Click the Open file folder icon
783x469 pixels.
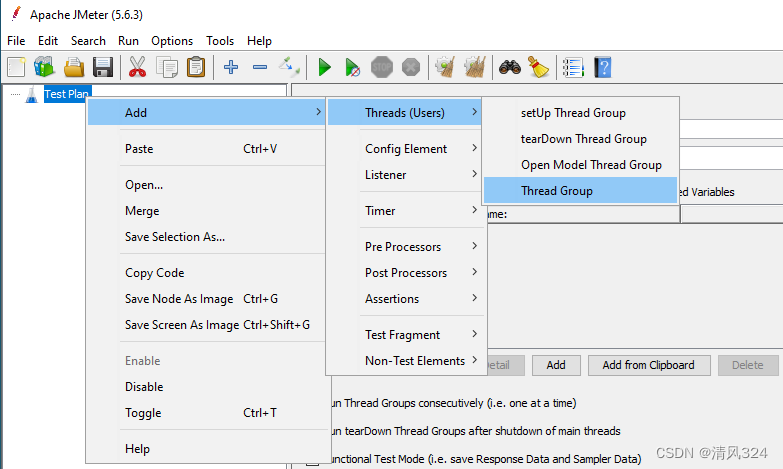point(74,67)
